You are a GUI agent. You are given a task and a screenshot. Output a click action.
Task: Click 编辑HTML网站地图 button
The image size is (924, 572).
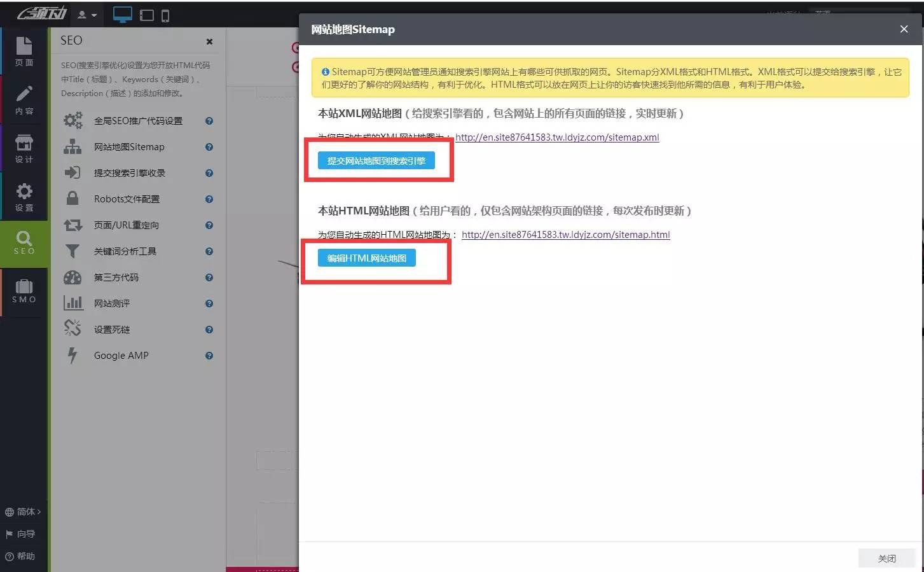point(366,258)
